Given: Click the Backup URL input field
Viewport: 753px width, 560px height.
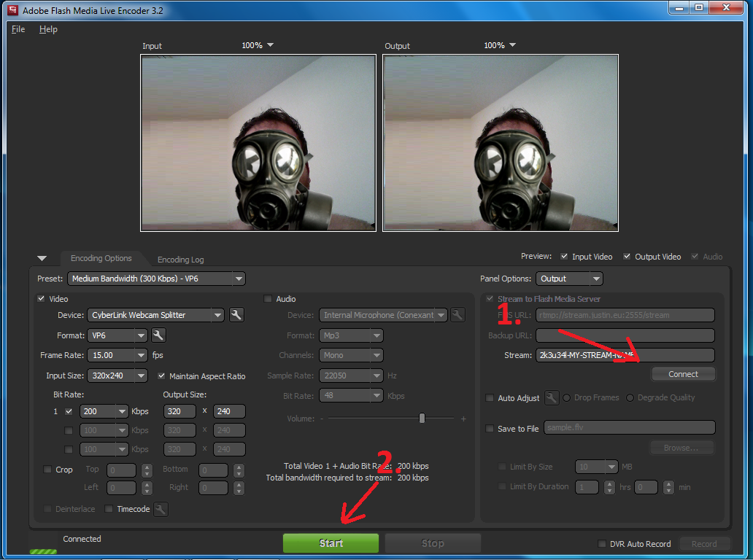Looking at the screenshot, I should click(625, 335).
